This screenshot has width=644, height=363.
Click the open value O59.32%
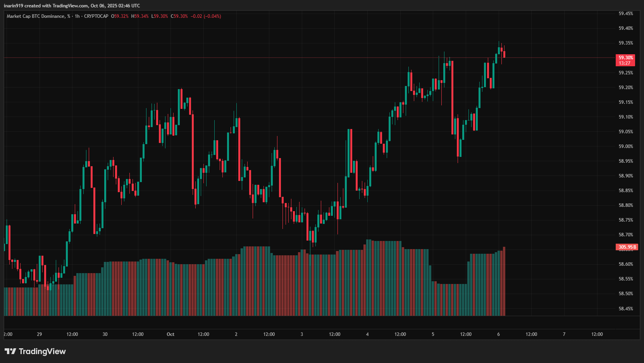(120, 16)
